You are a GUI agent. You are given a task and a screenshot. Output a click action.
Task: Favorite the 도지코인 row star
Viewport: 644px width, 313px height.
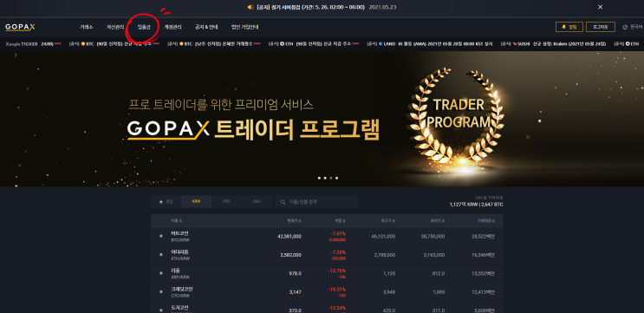pos(161,310)
